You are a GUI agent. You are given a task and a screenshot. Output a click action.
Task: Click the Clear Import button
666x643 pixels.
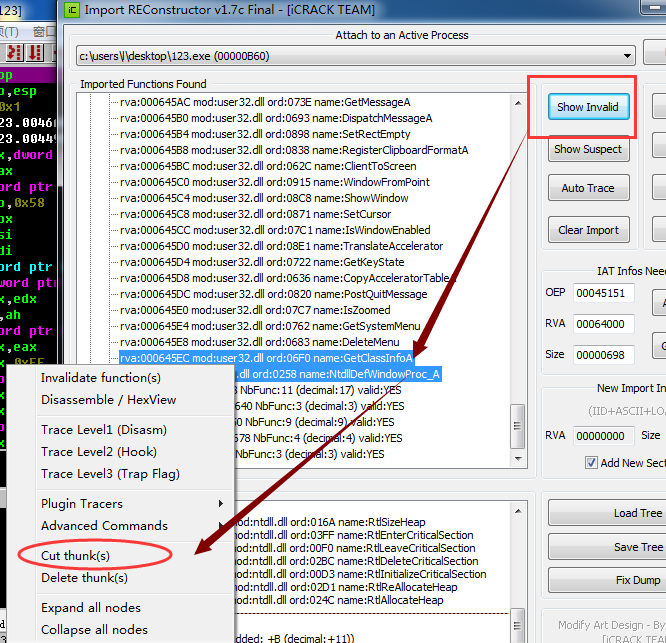click(x=588, y=230)
